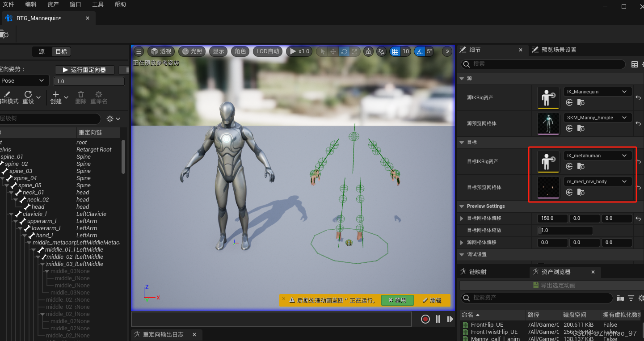644x341 pixels.
Task: Open asset browser filter icon
Action: (631, 298)
